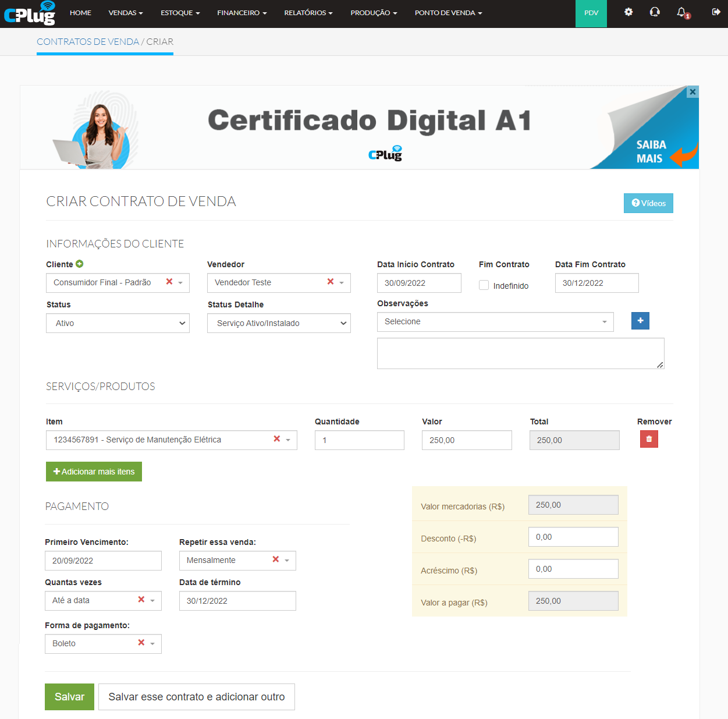The height and width of the screenshot is (719, 728).
Task: Open VENDAS menu
Action: [126, 13]
